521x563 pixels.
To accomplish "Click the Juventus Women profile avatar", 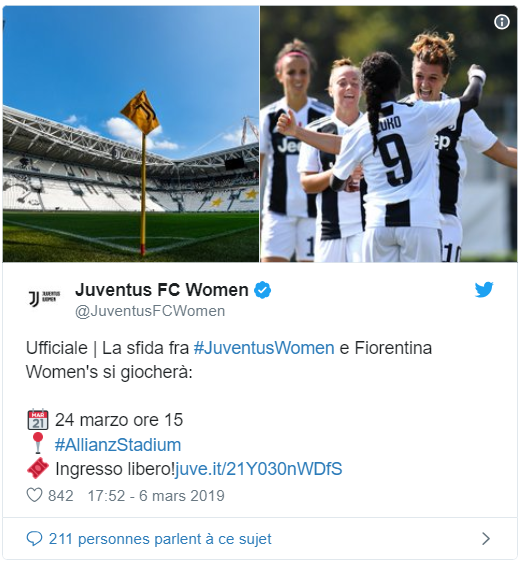I will click(x=44, y=298).
